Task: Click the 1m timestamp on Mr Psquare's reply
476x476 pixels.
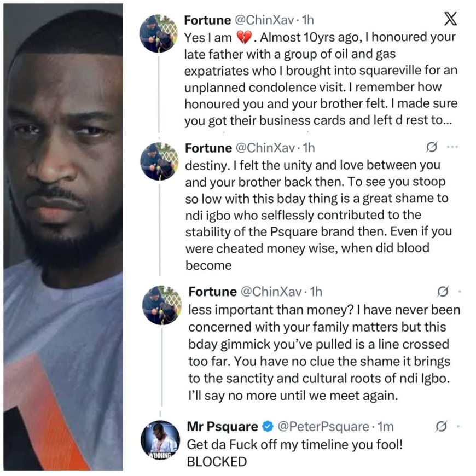Action: tap(385, 426)
